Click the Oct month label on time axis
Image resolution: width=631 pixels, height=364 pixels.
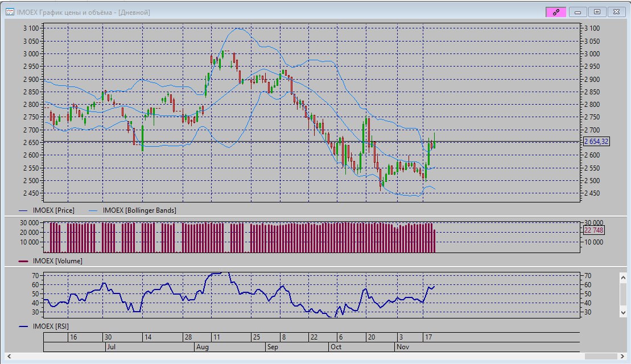click(x=336, y=346)
